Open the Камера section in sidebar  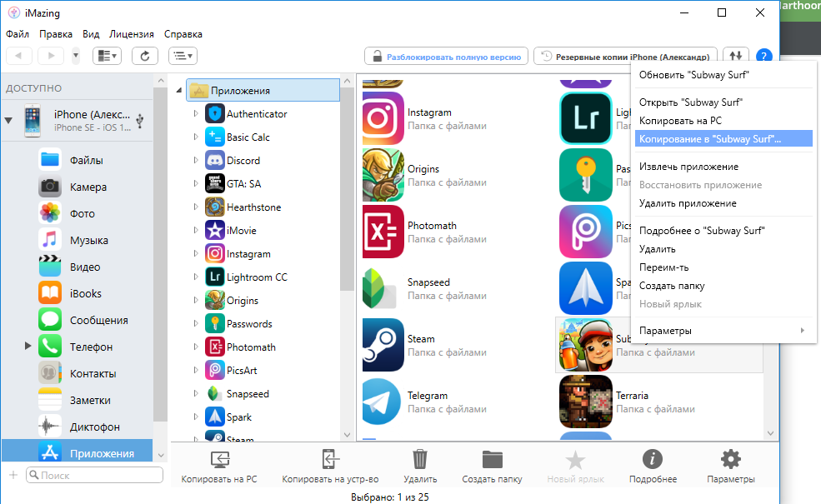[x=77, y=187]
